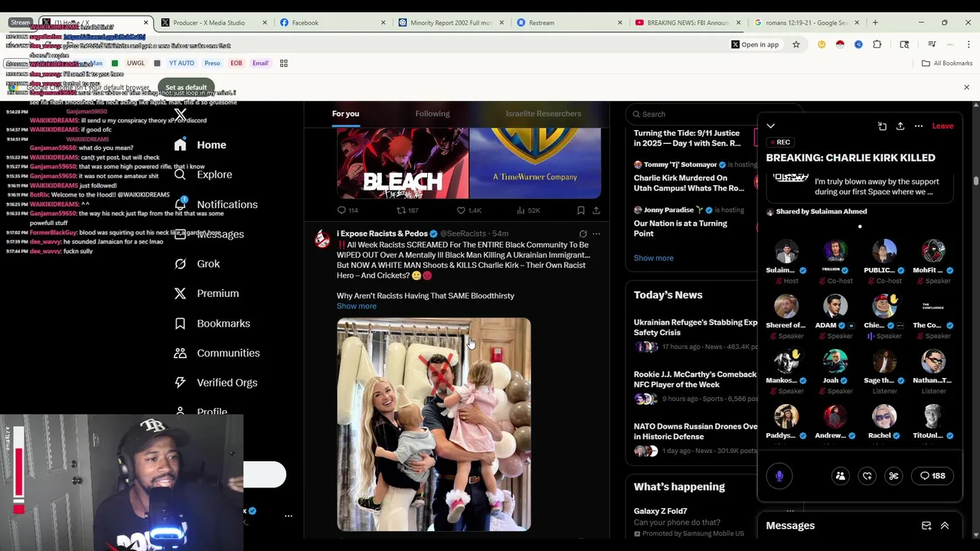Open more options on i Expose Racists post
This screenshot has width=980, height=551.
pyautogui.click(x=596, y=233)
